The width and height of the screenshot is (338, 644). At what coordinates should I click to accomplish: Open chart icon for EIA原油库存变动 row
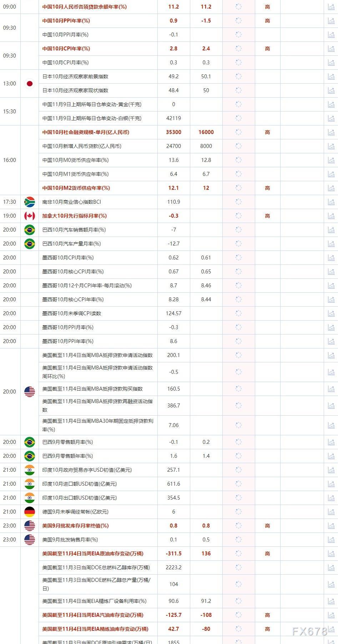click(331, 554)
